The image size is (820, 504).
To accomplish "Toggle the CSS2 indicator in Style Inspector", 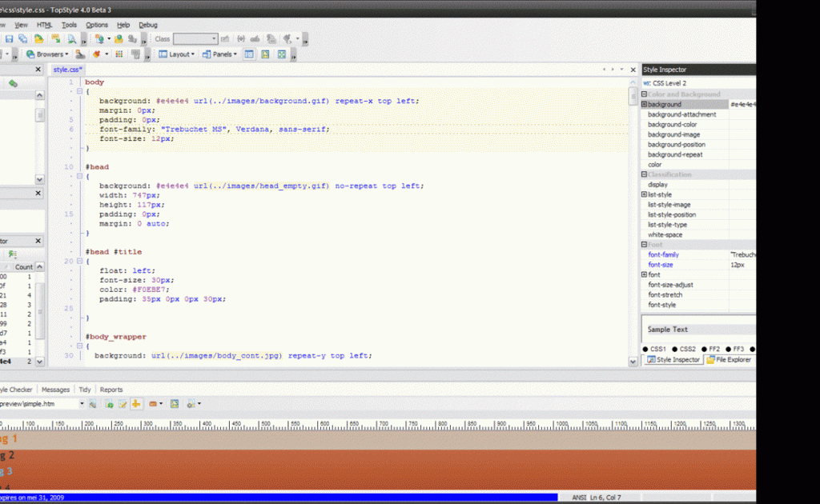I will tap(685, 349).
